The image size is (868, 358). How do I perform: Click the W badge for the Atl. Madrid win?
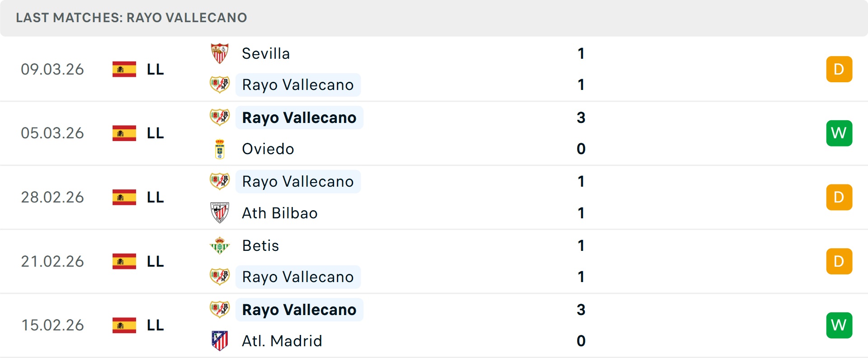pyautogui.click(x=839, y=325)
